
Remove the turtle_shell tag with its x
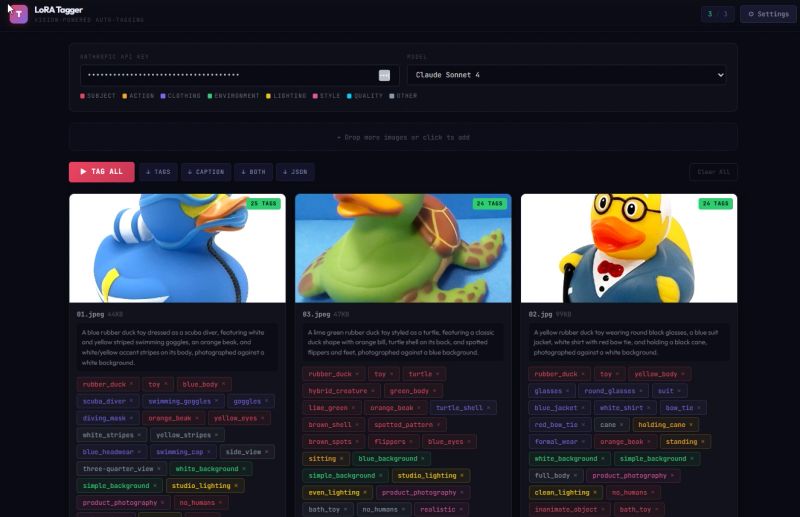point(489,408)
